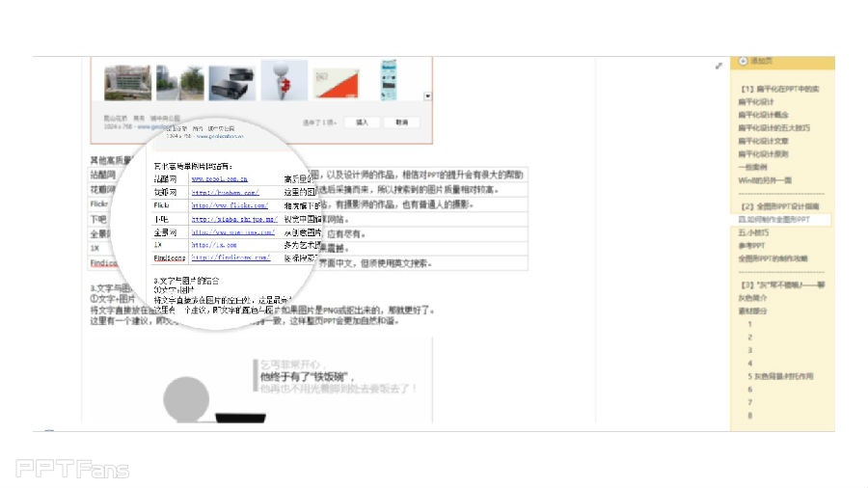This screenshot has width=868, height=488.
Task: Open subpage 1 under 素材部分
Action: [750, 324]
